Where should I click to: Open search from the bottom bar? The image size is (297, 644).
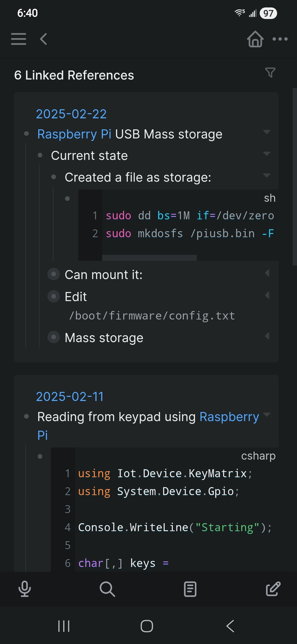[107, 589]
